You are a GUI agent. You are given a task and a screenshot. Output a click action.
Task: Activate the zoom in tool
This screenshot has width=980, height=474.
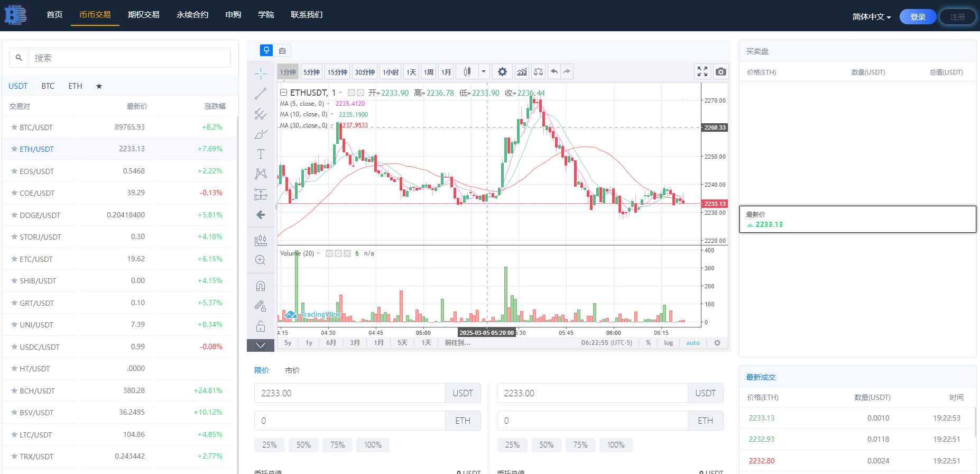pos(261,260)
